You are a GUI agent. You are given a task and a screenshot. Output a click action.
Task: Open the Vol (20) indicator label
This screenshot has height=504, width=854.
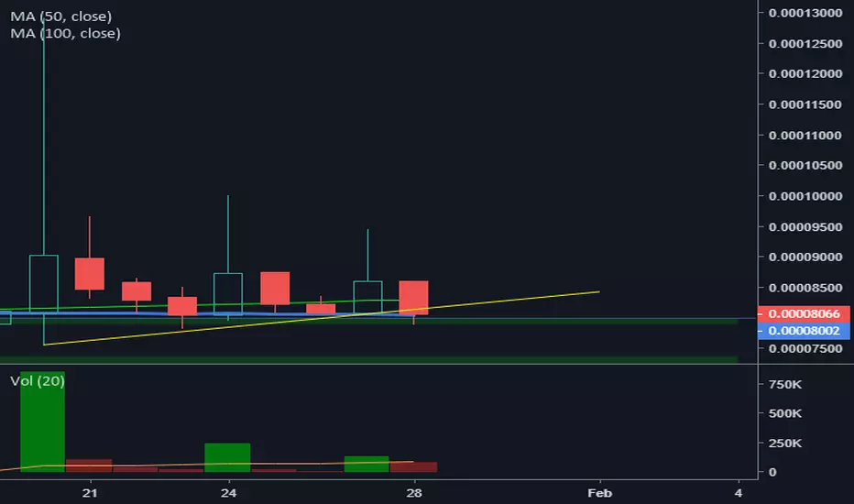[37, 380]
